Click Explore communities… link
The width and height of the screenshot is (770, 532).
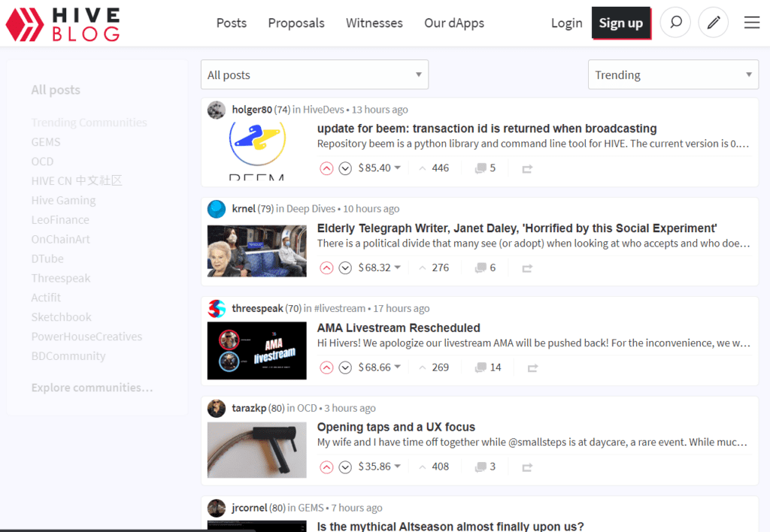click(92, 388)
